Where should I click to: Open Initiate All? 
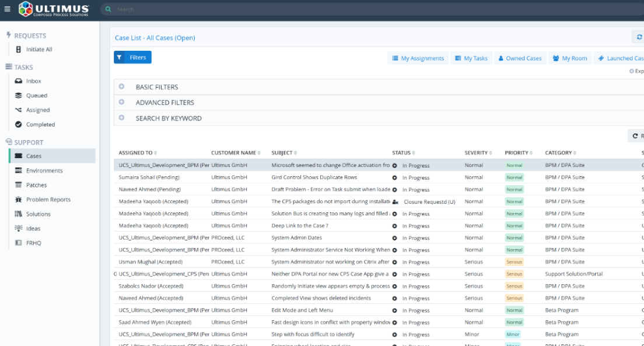click(x=39, y=50)
